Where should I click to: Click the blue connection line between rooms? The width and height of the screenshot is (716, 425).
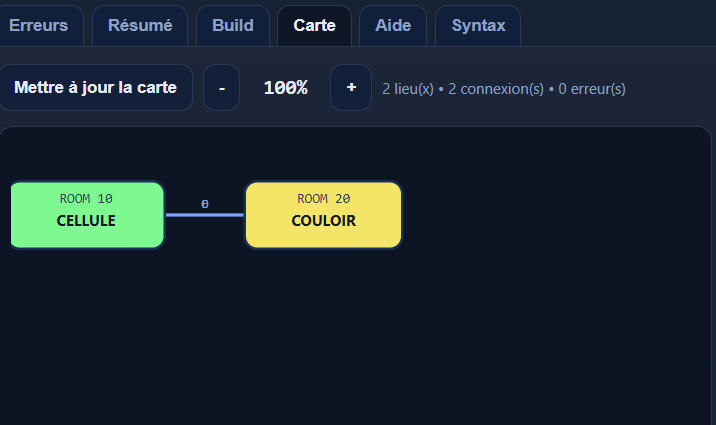coord(205,215)
